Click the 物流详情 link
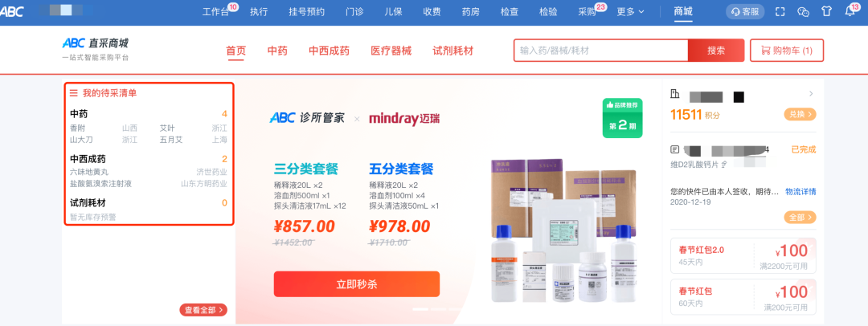The width and height of the screenshot is (868, 326). click(x=800, y=191)
